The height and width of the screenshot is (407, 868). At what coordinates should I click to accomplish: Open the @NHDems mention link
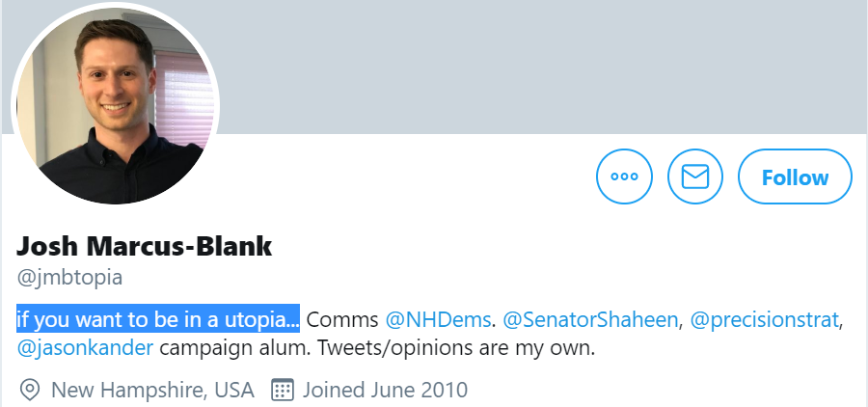(440, 319)
